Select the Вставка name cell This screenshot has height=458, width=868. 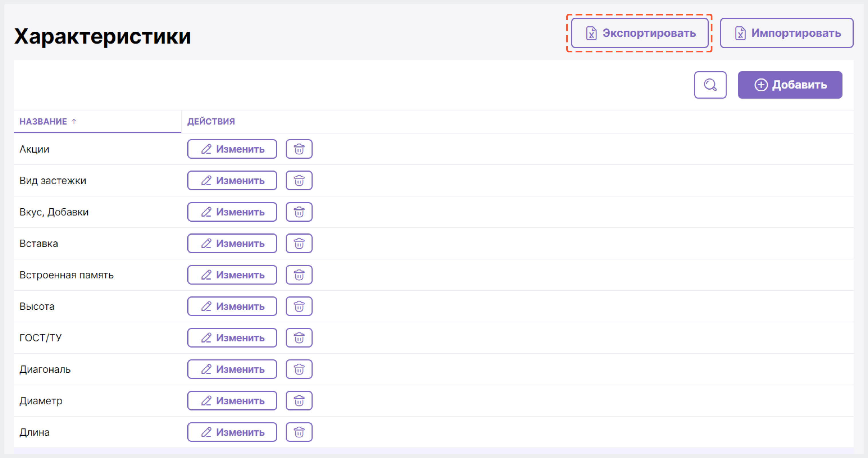point(97,243)
